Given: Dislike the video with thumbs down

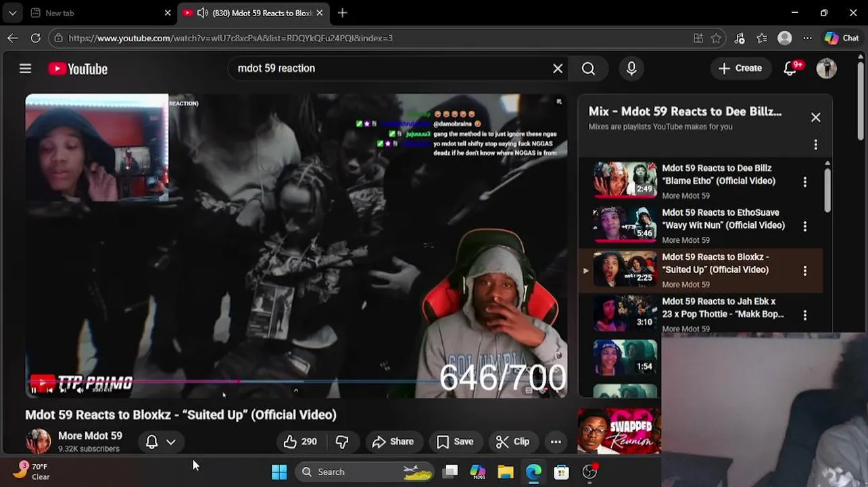Looking at the screenshot, I should (x=342, y=442).
